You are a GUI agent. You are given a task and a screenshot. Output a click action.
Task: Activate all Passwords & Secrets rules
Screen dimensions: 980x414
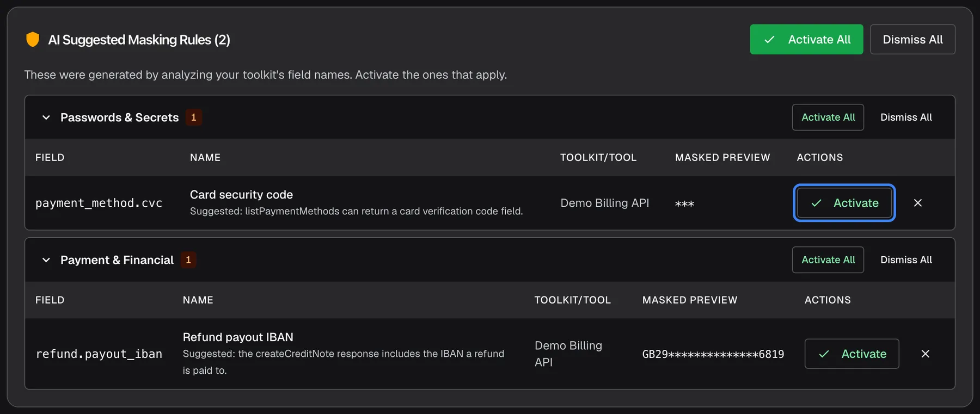(x=828, y=118)
